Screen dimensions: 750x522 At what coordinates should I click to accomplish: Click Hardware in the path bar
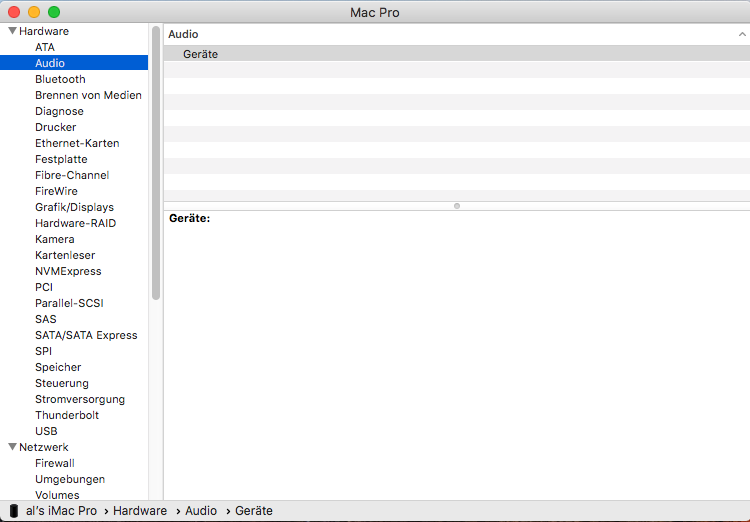click(x=140, y=511)
